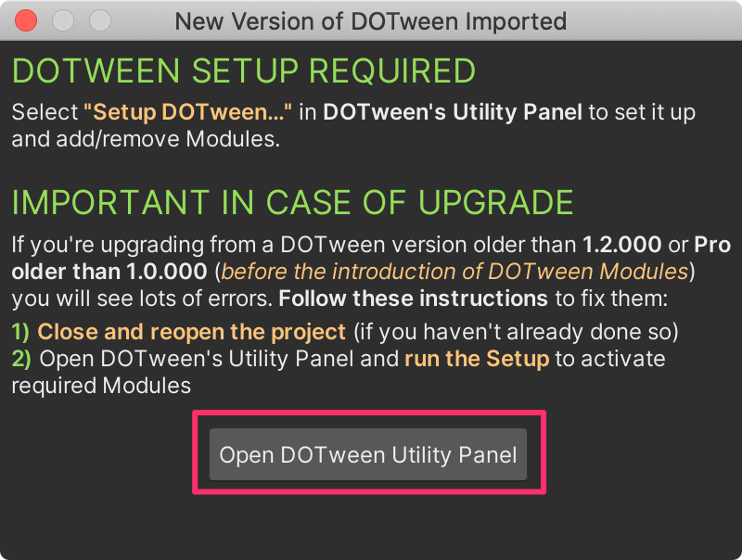
Task: Click the yellow zoom window control
Action: [x=98, y=20]
